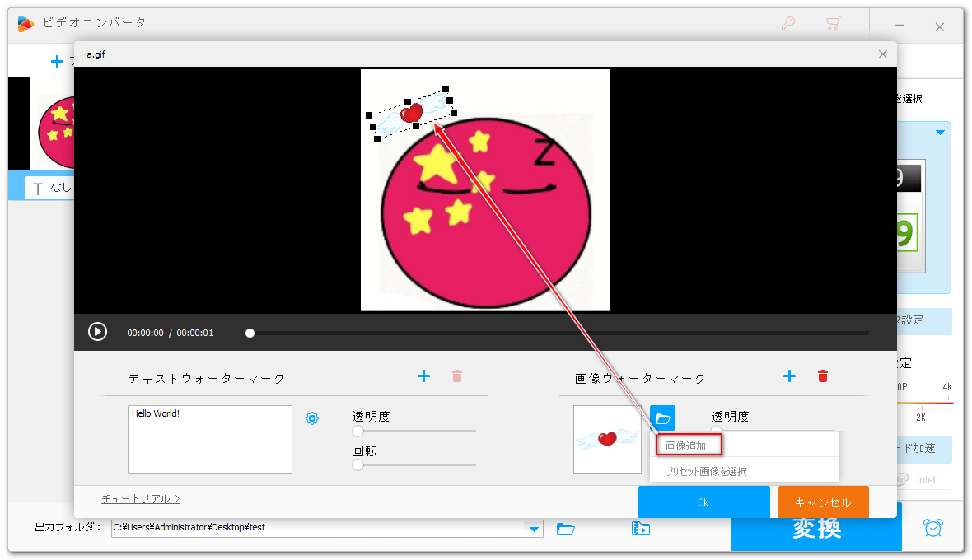Open the license key registration icon

point(788,24)
